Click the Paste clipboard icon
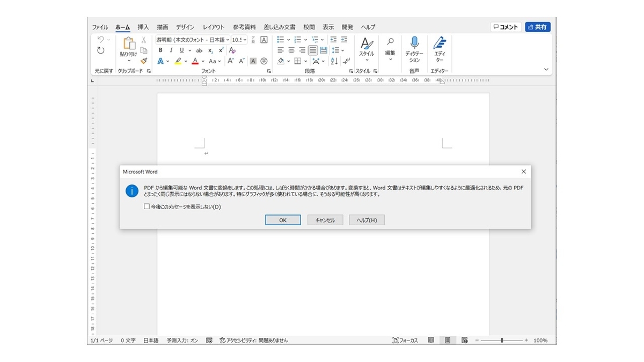Screen dimensions: 644x362 click(x=128, y=44)
